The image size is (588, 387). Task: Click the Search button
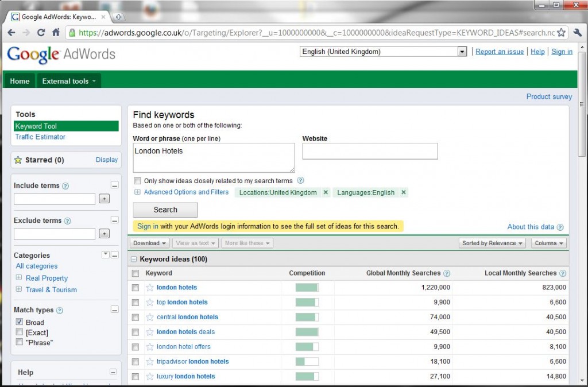coord(165,210)
